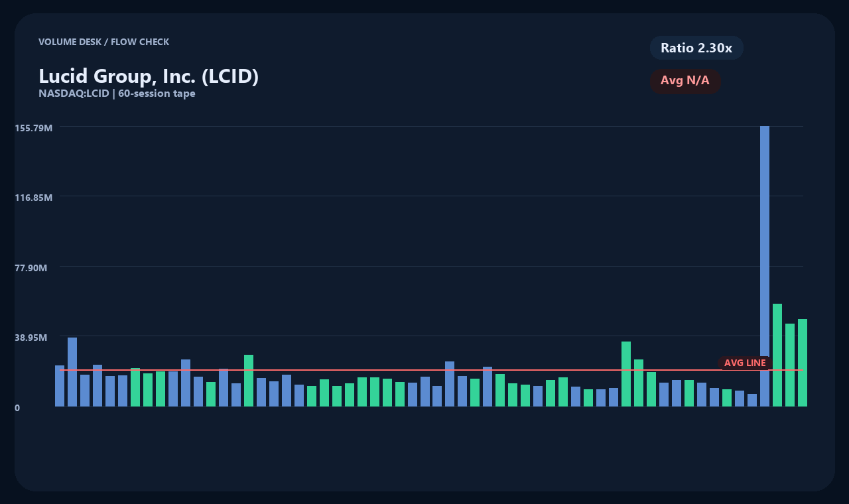Click the 0 axis label
849x504 pixels.
[x=17, y=408]
